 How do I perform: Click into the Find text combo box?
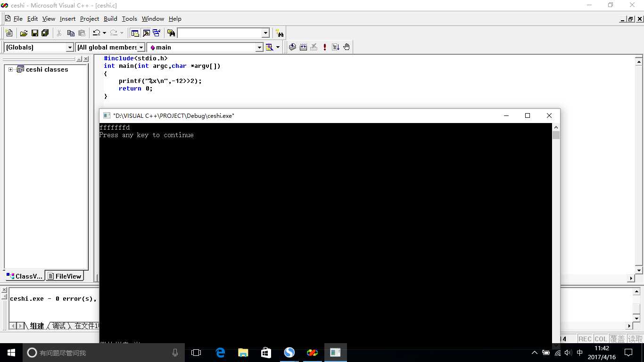point(220,33)
